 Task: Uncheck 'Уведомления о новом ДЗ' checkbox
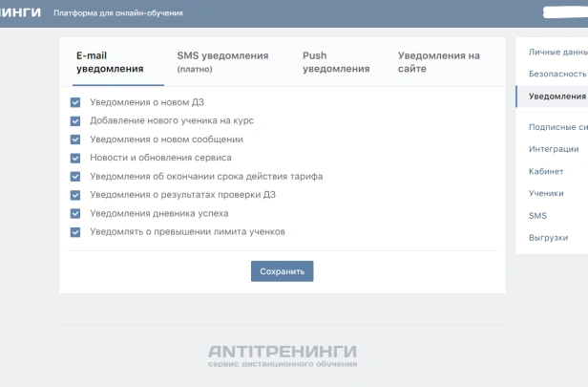point(75,102)
